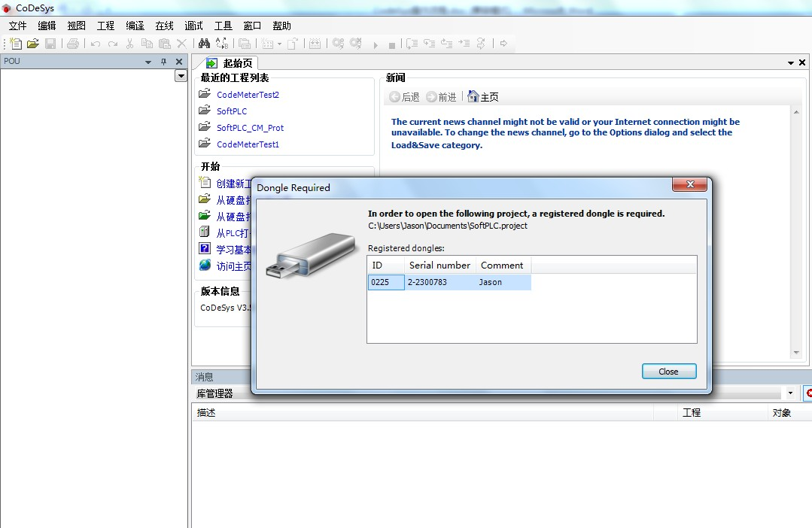The height and width of the screenshot is (528, 812).
Task: Click the Home house icon in news panel
Action: tap(473, 96)
